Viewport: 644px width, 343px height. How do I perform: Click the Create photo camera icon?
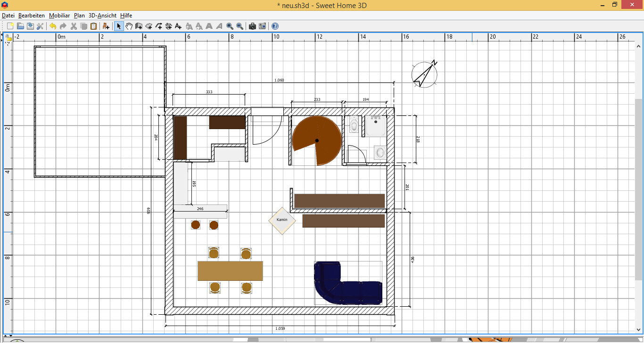click(x=252, y=26)
